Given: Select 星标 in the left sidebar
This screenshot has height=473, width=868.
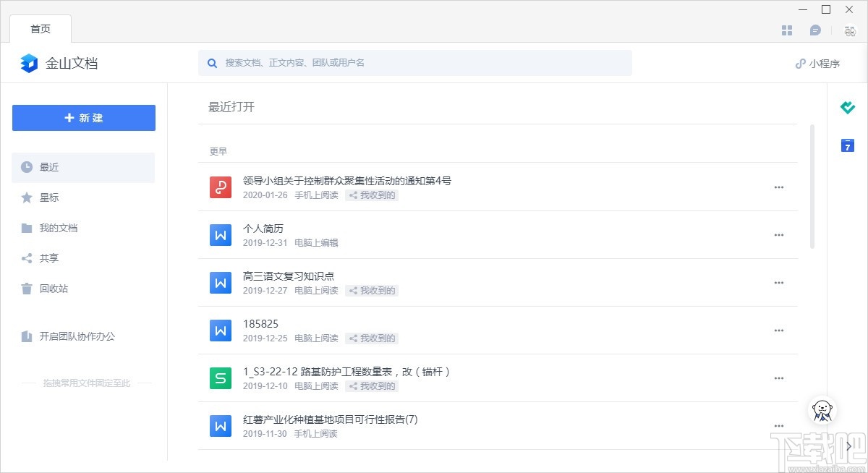Looking at the screenshot, I should [x=48, y=197].
